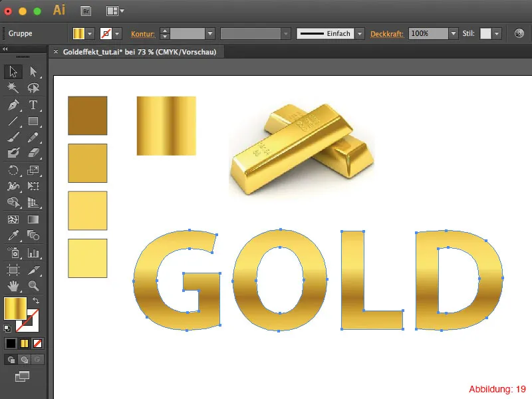Change the screen mode

(x=23, y=376)
